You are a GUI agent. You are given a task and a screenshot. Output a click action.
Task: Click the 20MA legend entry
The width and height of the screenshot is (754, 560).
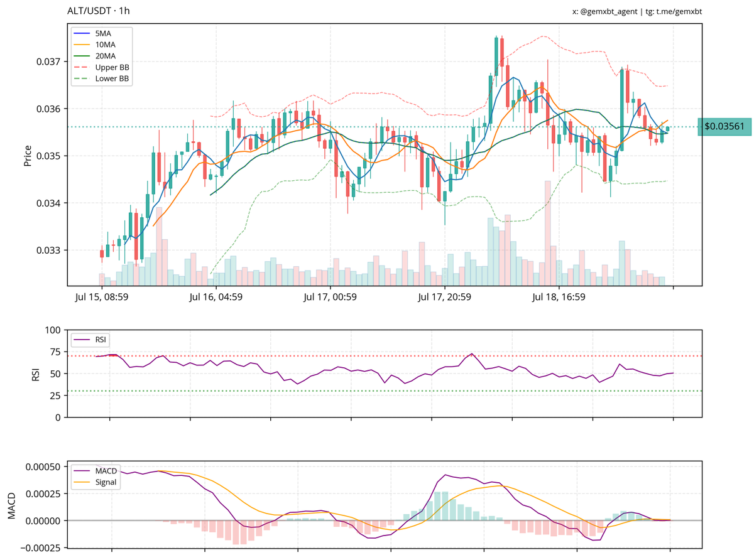(95, 57)
